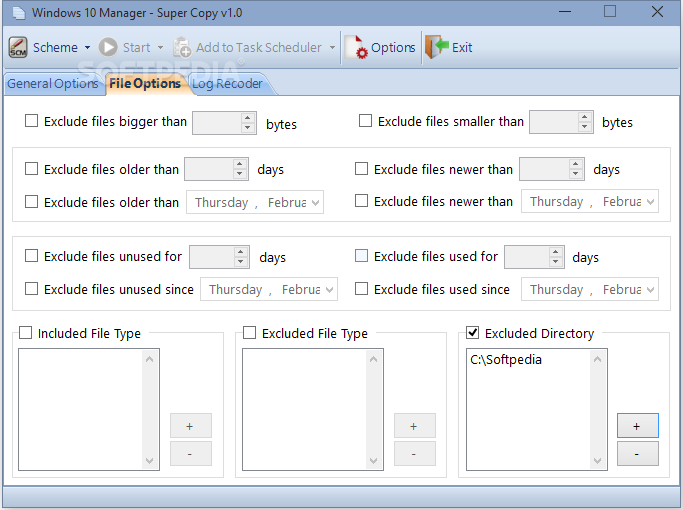Decrease the newer than days spinner
Viewport: 683px width, 510px height.
[x=575, y=173]
